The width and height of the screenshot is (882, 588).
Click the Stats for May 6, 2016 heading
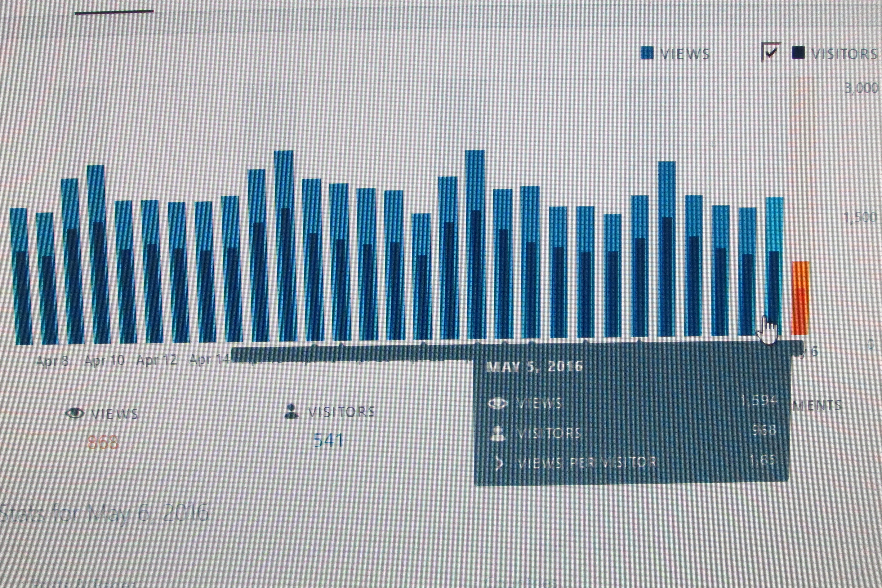[x=104, y=513]
